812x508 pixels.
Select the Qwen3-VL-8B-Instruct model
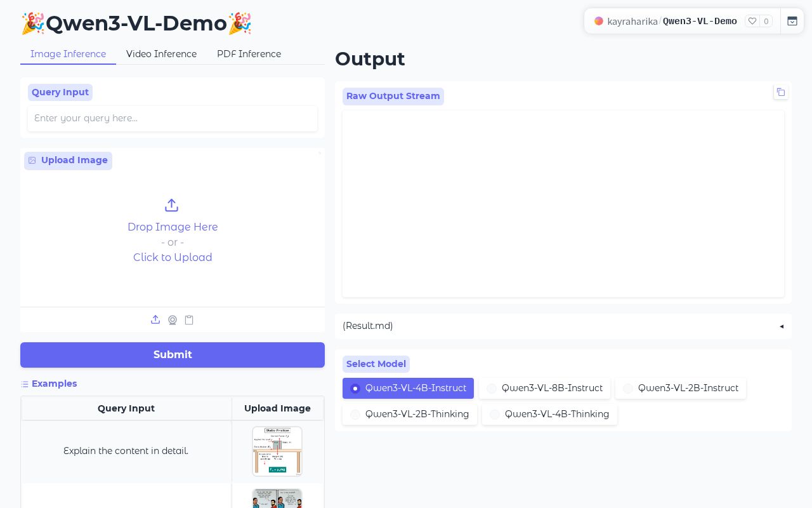coord(544,388)
